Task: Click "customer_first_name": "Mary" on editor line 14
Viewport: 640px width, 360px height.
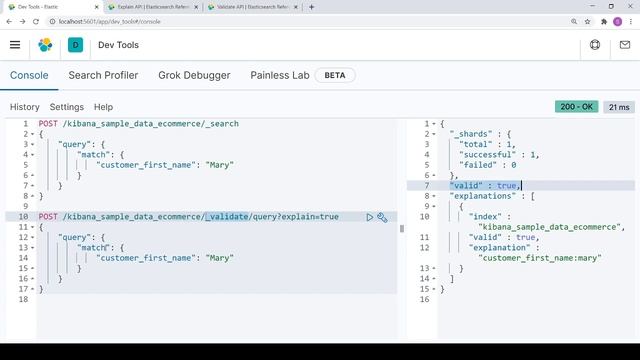Action: 165,258
